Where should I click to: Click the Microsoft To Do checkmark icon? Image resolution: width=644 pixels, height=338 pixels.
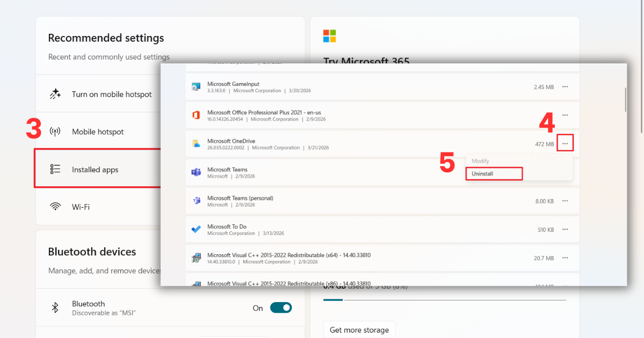[x=196, y=230]
